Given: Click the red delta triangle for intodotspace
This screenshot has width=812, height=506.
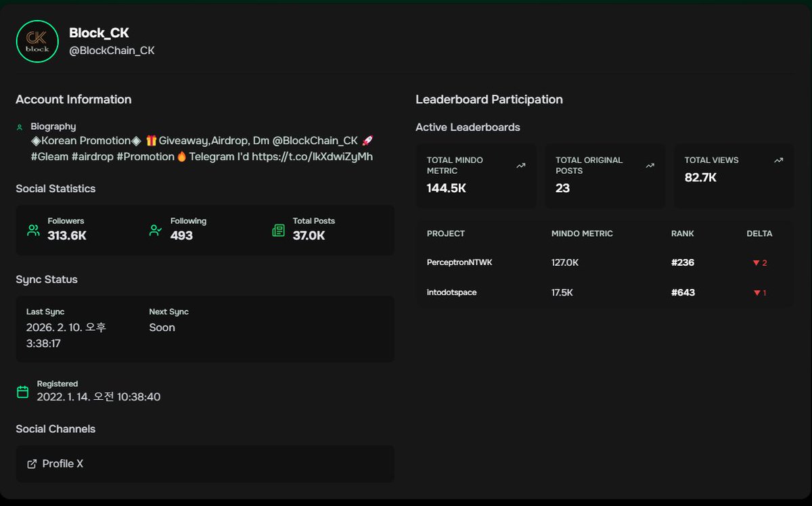Looking at the screenshot, I should tap(756, 294).
